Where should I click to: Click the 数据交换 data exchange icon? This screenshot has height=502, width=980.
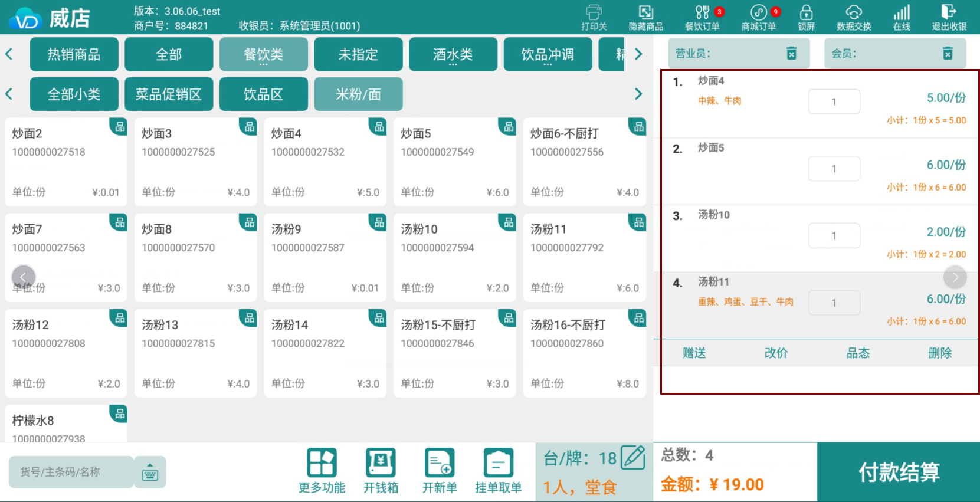click(x=854, y=18)
